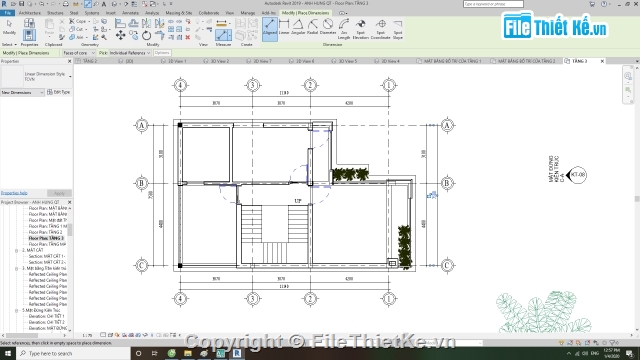640x360 pixels.
Task: Click the Revit icon in taskbar
Action: click(237, 353)
